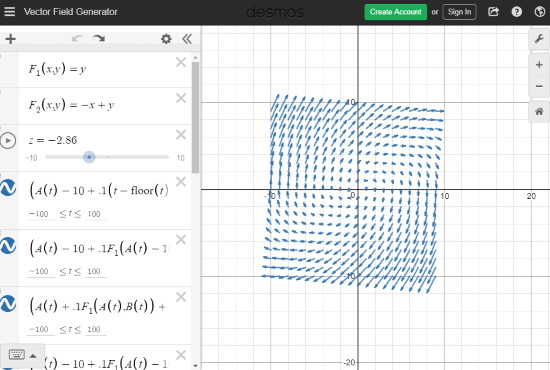Toggle visibility of second parametric curve
Screen dimensions: 550x370
coord(8,245)
